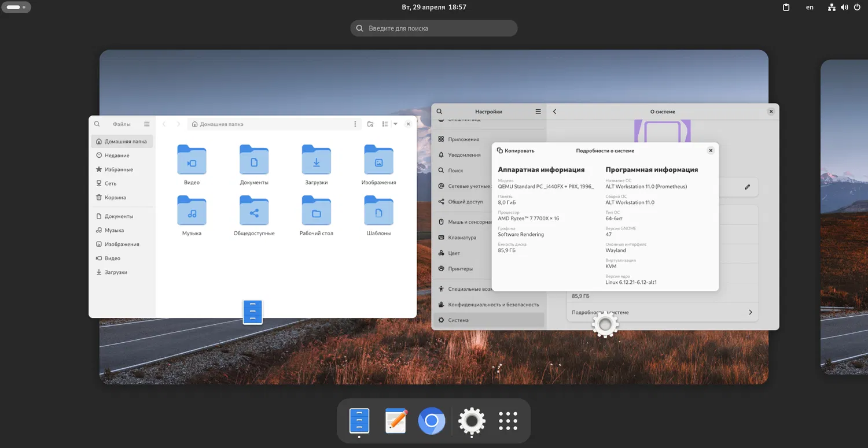Click the search icon in Files window
Viewport: 868px width, 448px height.
tap(97, 124)
